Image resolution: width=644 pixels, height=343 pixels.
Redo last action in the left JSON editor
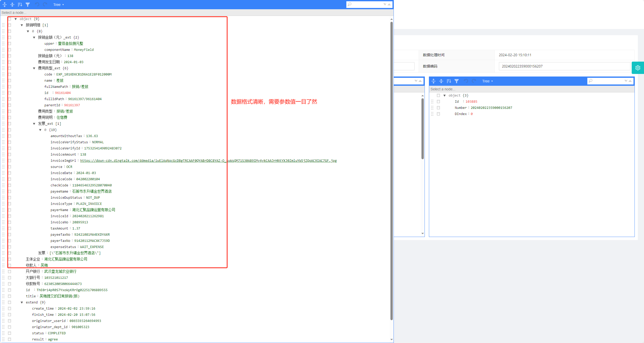[45, 5]
